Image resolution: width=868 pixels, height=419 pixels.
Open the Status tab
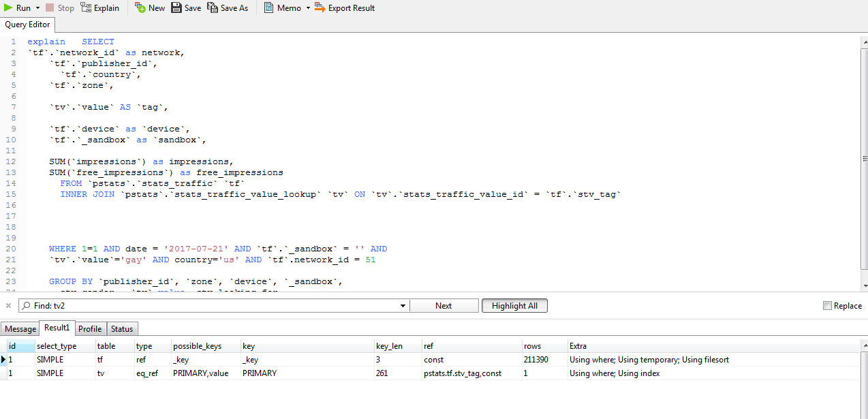[x=122, y=329]
